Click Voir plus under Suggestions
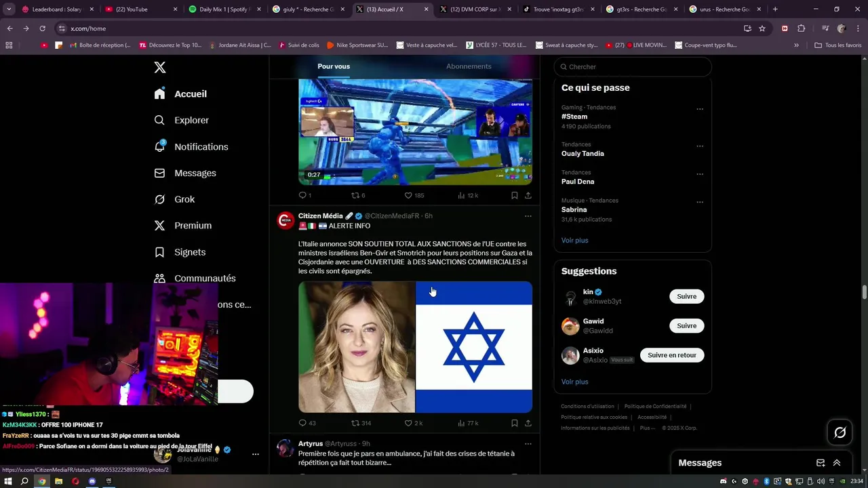Viewport: 868px width, 488px height. click(x=574, y=382)
